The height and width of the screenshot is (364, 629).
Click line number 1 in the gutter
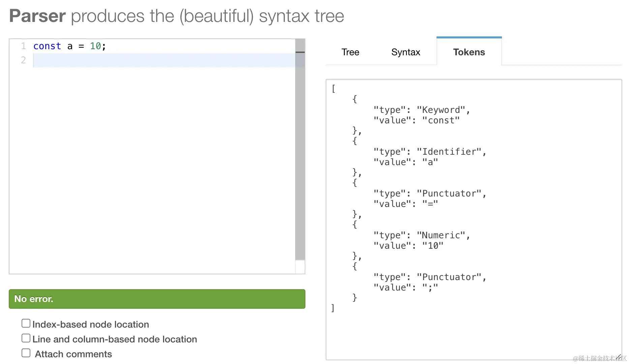23,46
